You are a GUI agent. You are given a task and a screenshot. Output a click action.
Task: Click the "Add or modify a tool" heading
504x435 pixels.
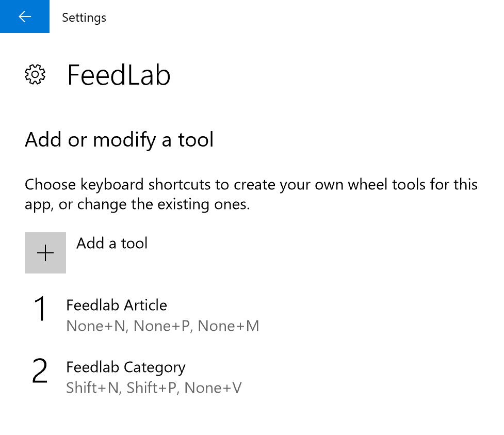119,140
